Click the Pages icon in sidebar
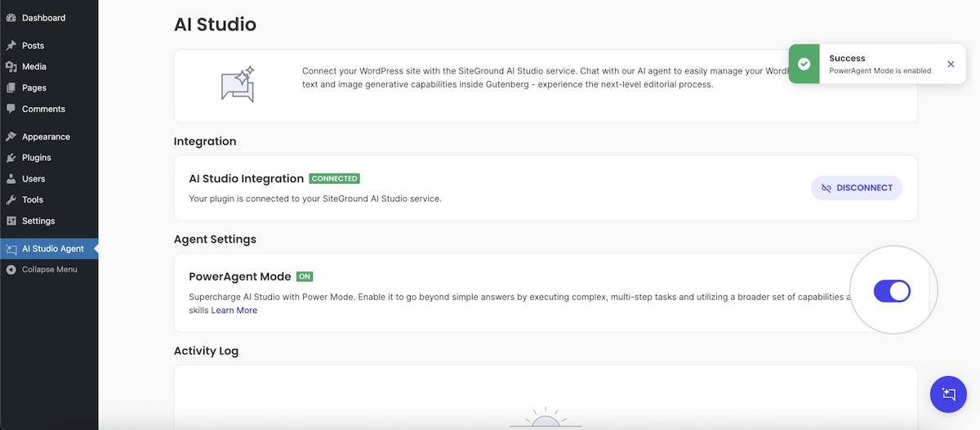 pyautogui.click(x=11, y=88)
